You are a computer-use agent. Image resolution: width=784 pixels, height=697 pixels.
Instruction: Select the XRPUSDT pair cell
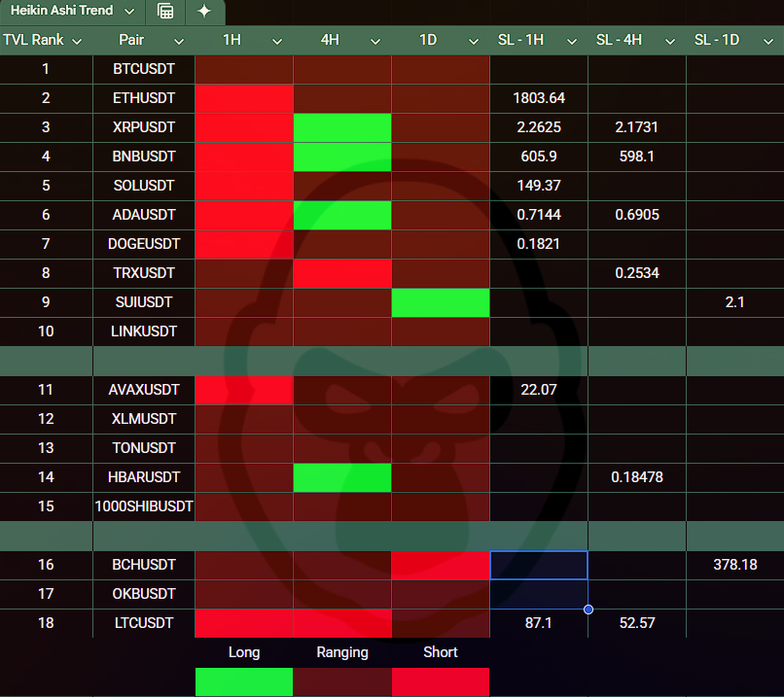(144, 127)
